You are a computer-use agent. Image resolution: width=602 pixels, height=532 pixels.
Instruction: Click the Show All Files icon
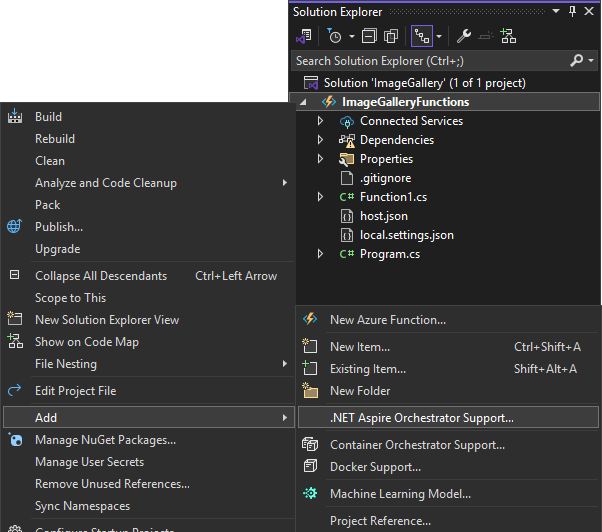(391, 36)
